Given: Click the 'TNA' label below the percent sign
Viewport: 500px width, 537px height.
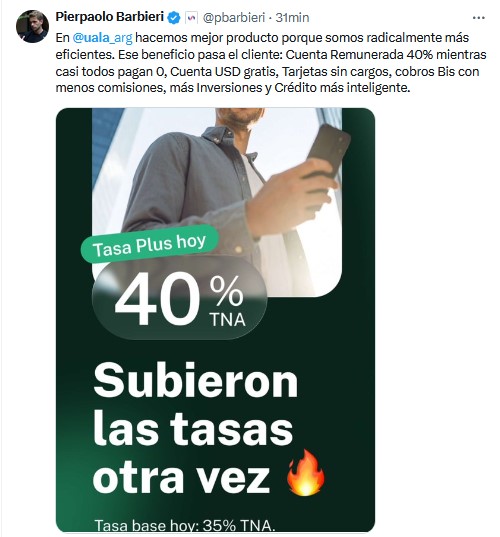Looking at the screenshot, I should [228, 320].
